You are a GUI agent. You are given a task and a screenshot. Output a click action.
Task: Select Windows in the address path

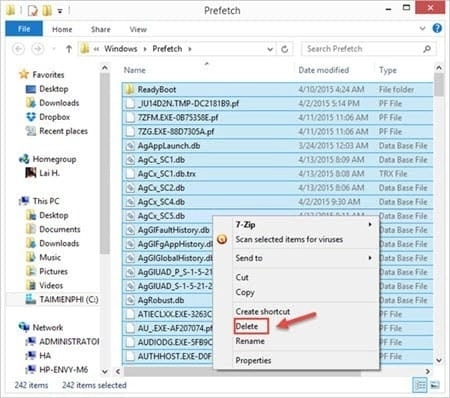tap(121, 49)
